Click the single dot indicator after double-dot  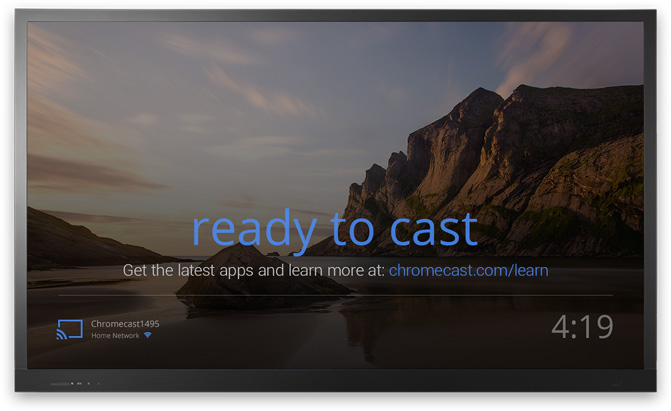[x=89, y=384]
